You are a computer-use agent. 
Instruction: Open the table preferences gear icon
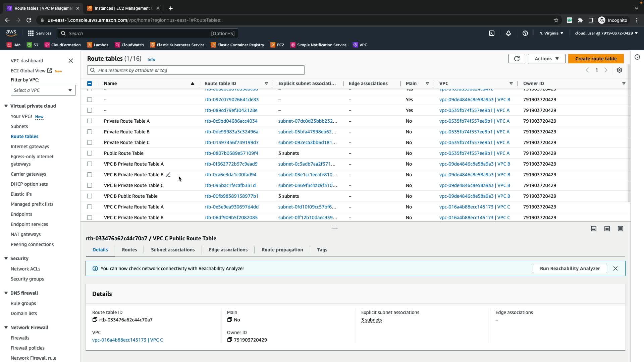[x=619, y=70]
